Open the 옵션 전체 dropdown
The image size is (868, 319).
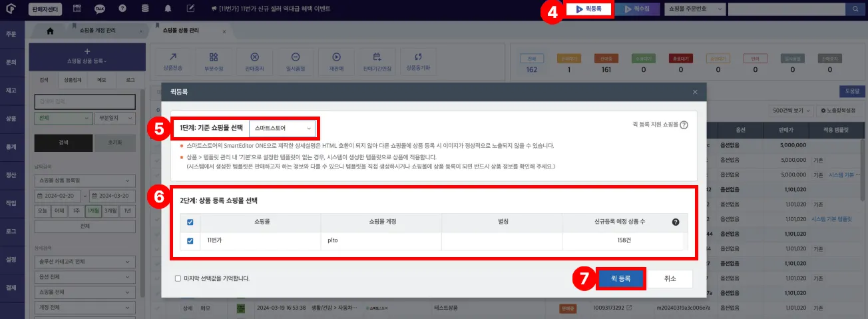point(85,277)
